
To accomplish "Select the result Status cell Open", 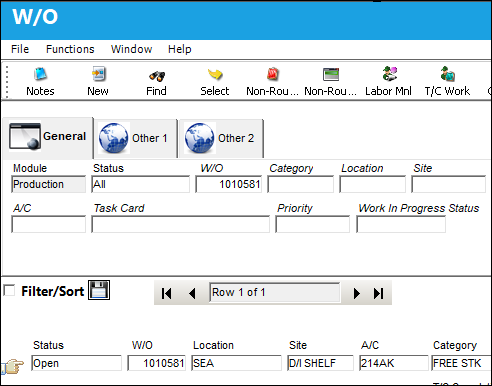I will [x=77, y=363].
